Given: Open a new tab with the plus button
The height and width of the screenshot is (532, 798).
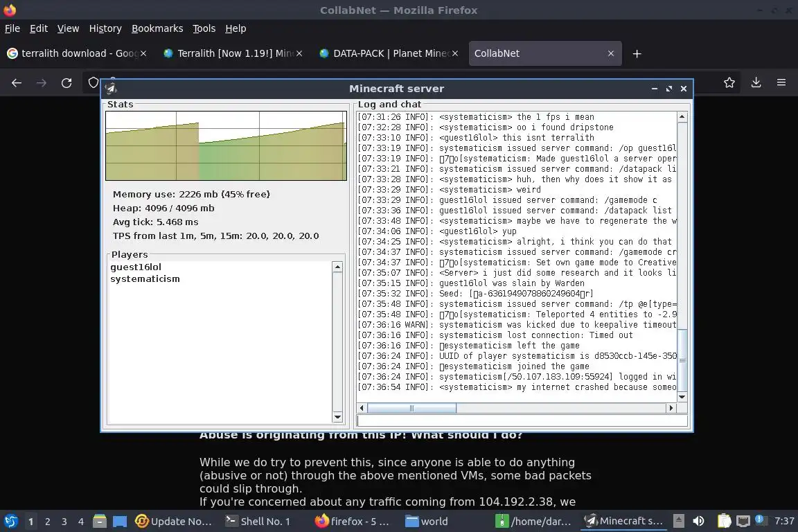Looking at the screenshot, I should pyautogui.click(x=637, y=53).
